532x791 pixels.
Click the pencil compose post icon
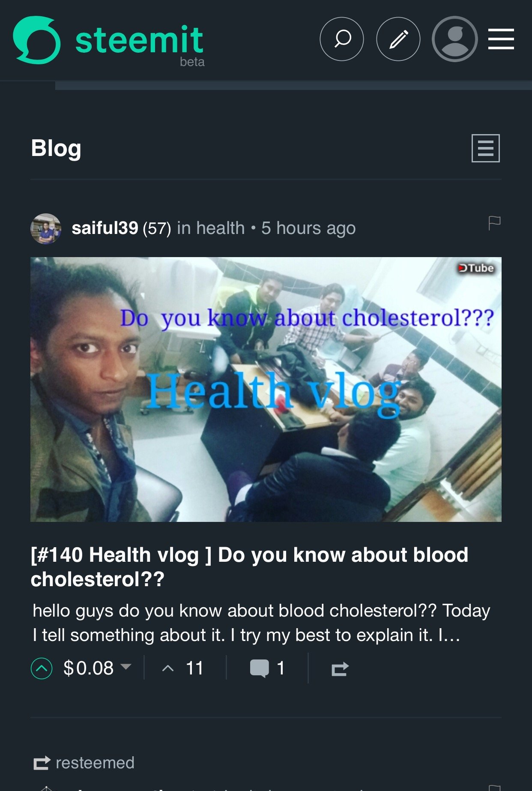tap(398, 39)
